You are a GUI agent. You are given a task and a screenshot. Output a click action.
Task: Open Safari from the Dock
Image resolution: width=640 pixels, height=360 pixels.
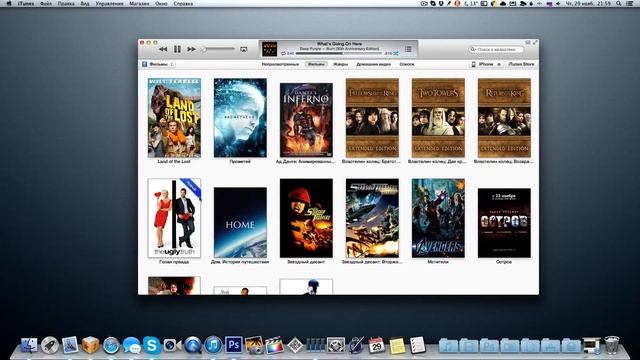111,345
